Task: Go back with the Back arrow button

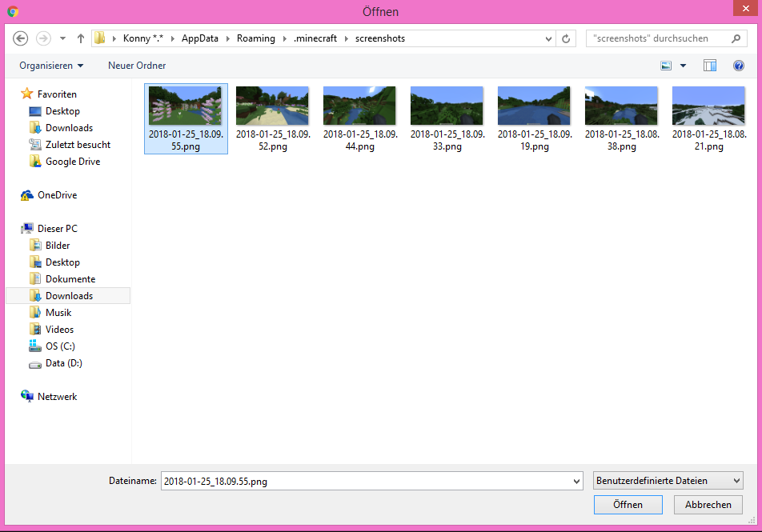Action: pyautogui.click(x=20, y=38)
